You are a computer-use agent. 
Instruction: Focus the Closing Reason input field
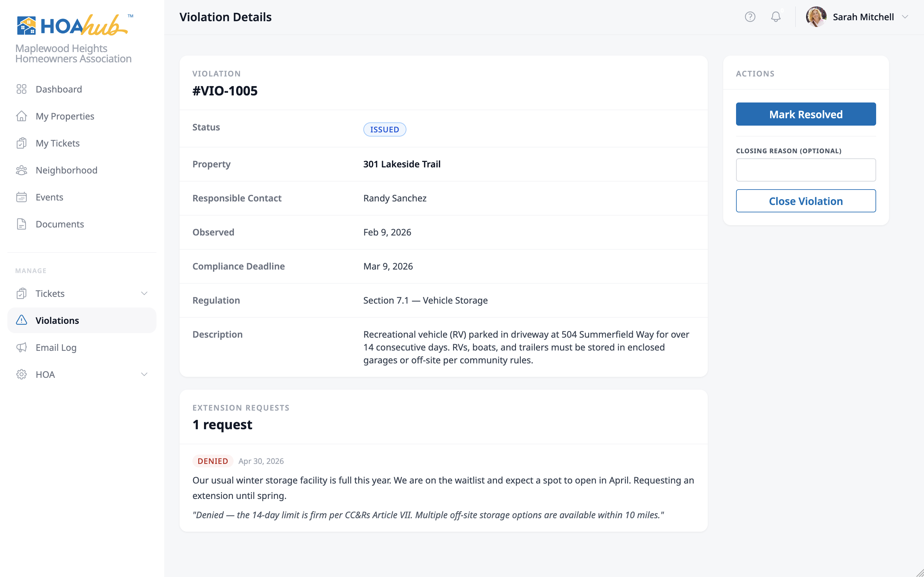click(805, 170)
